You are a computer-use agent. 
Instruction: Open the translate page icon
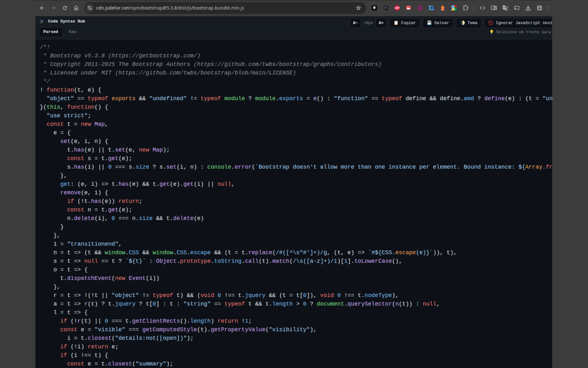tap(505, 8)
